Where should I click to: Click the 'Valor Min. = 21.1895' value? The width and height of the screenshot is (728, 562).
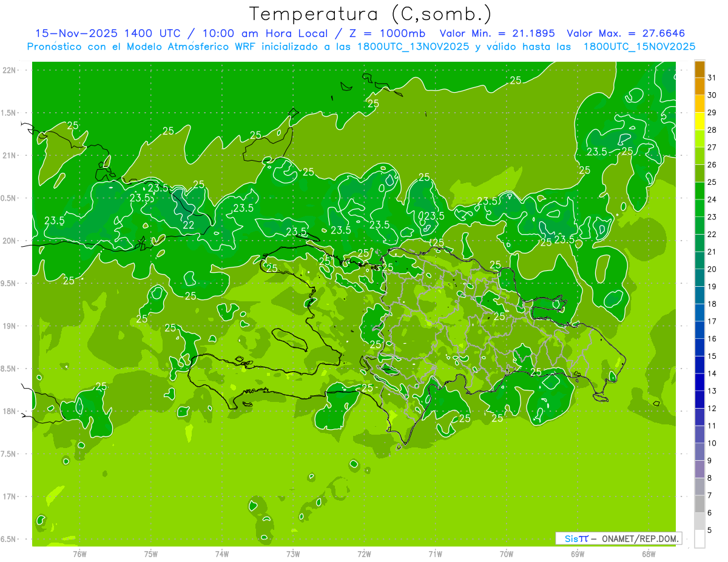[x=497, y=33]
